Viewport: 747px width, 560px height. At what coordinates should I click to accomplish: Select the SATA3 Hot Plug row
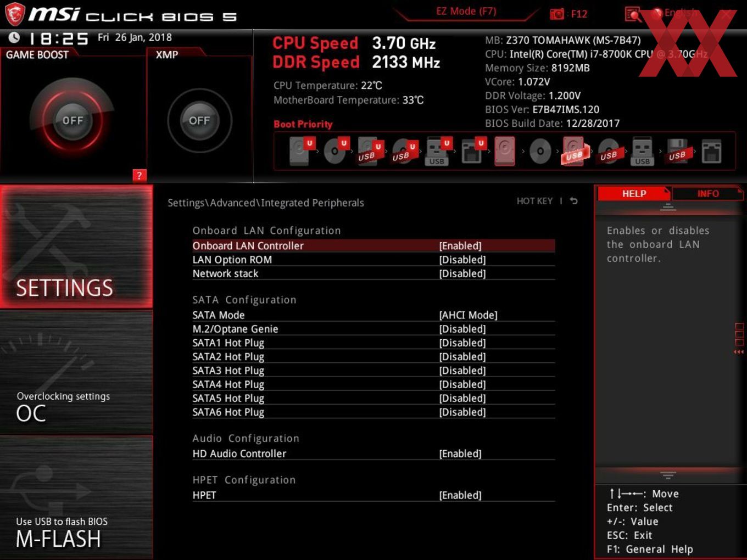(x=374, y=371)
